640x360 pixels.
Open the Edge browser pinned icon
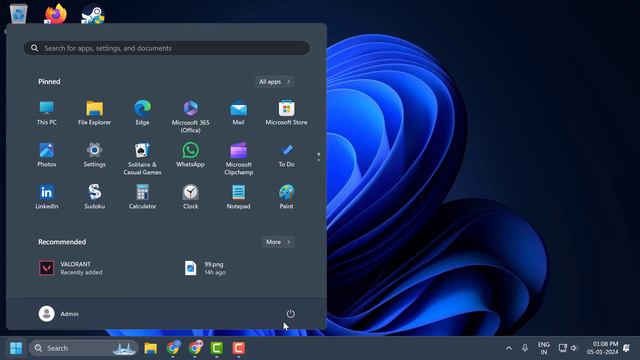[x=142, y=113]
